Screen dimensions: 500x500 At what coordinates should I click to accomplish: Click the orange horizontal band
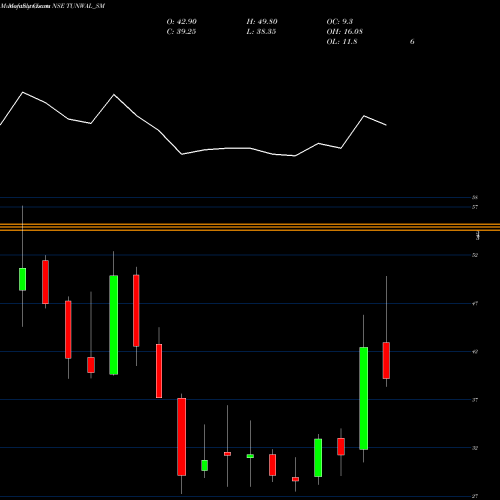[250, 227]
